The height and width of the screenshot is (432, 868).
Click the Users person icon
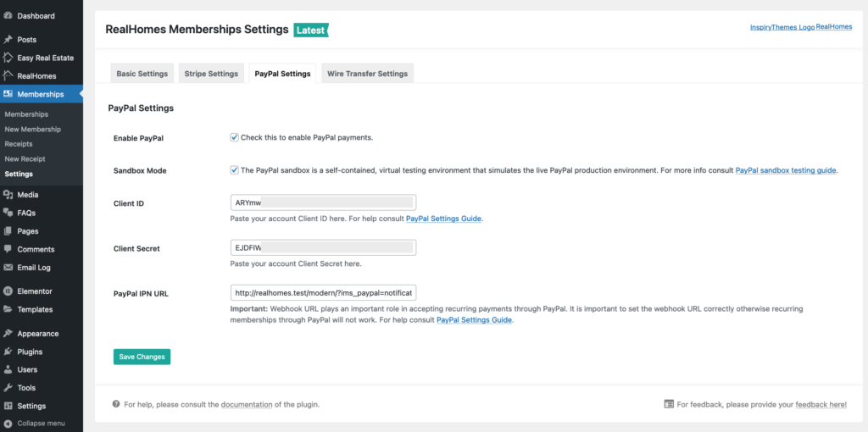pyautogui.click(x=8, y=369)
